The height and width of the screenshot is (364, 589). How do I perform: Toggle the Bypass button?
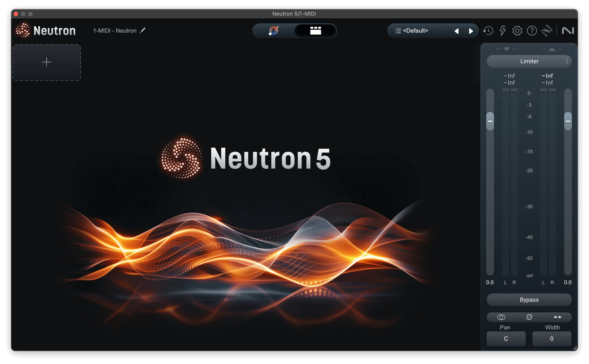529,300
